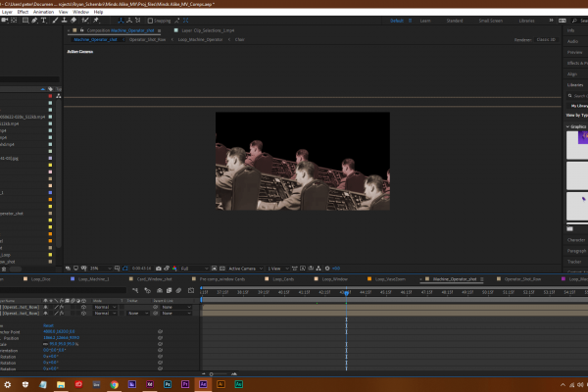Click the Reset Exposure icon in viewer
Screen dimensions: 588x392
pos(327,269)
